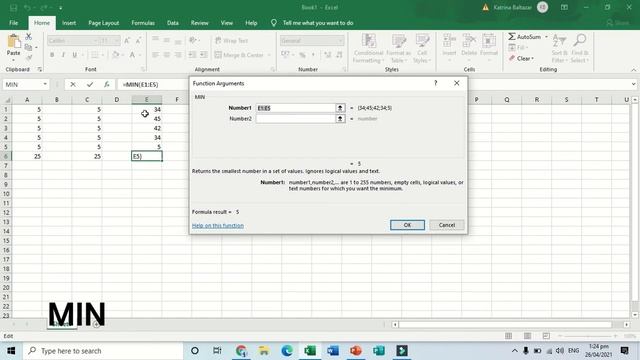
Task: Open the Page Layout tab
Action: click(104, 23)
